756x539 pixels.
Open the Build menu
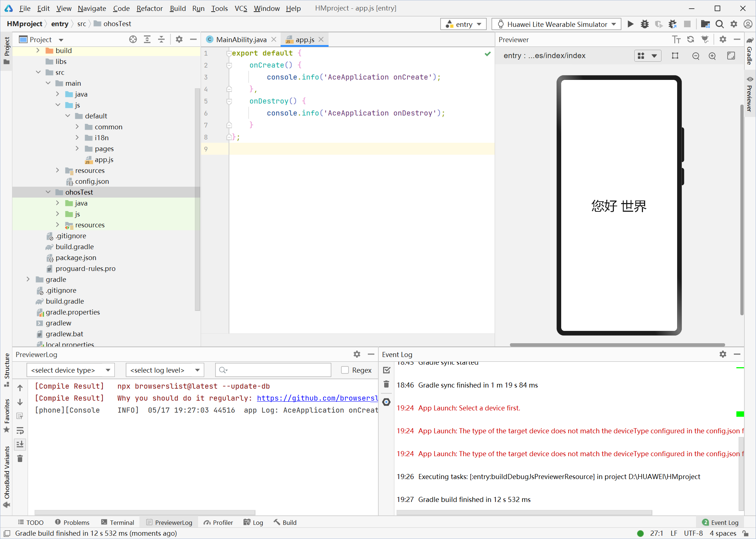178,8
